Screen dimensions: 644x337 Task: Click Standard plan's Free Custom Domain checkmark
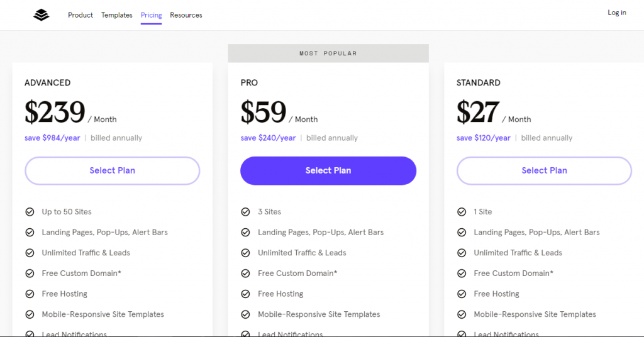(462, 273)
